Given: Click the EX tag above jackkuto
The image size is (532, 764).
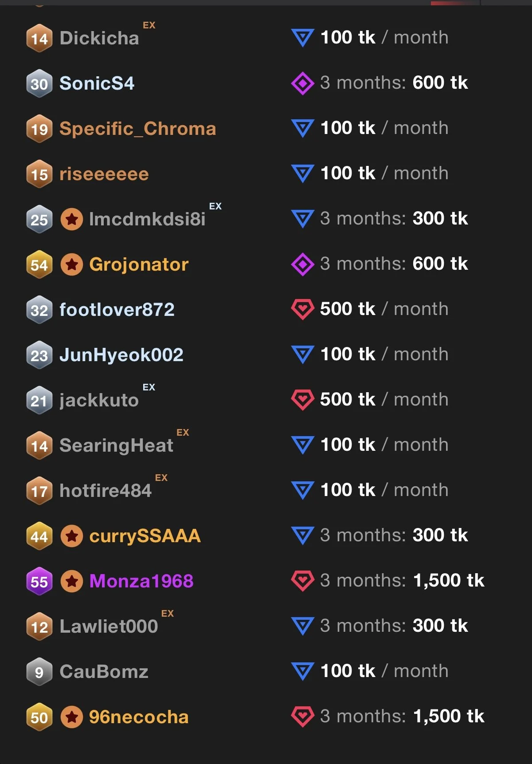Looking at the screenshot, I should coord(149,387).
